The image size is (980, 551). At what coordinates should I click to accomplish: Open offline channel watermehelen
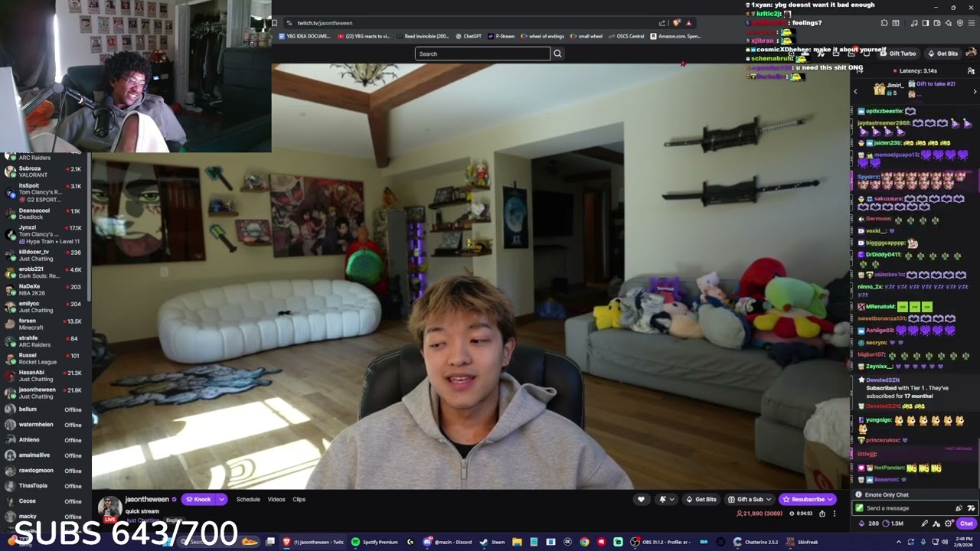(45, 425)
